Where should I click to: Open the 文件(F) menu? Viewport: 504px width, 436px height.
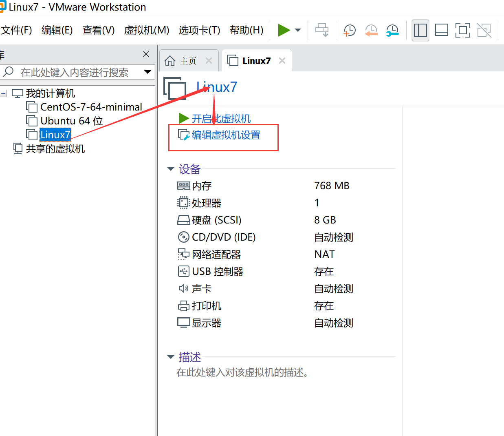(16, 30)
